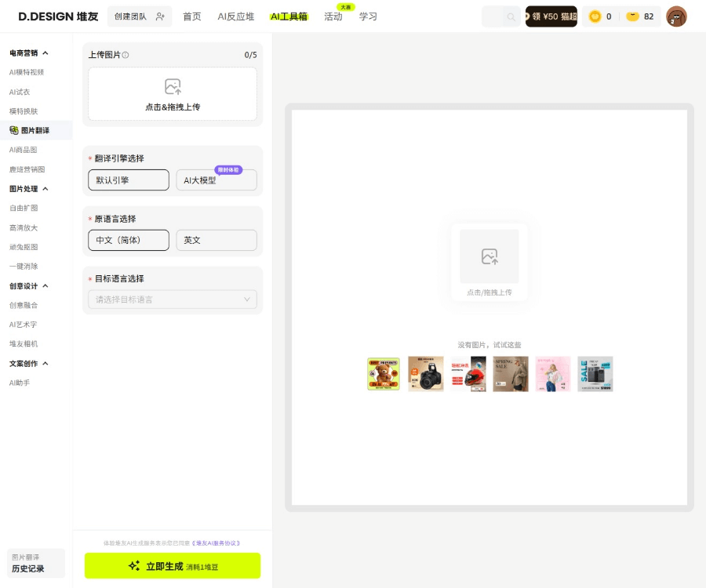Image resolution: width=706 pixels, height=588 pixels.
Task: Select 默认引擎 translation engine option
Action: (x=129, y=180)
